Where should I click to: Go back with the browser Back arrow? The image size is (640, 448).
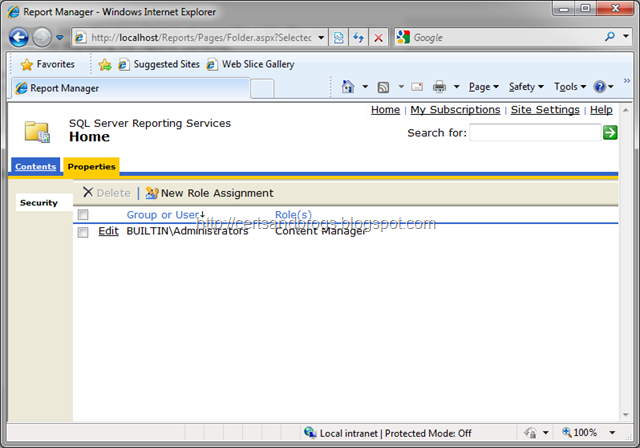[18, 38]
